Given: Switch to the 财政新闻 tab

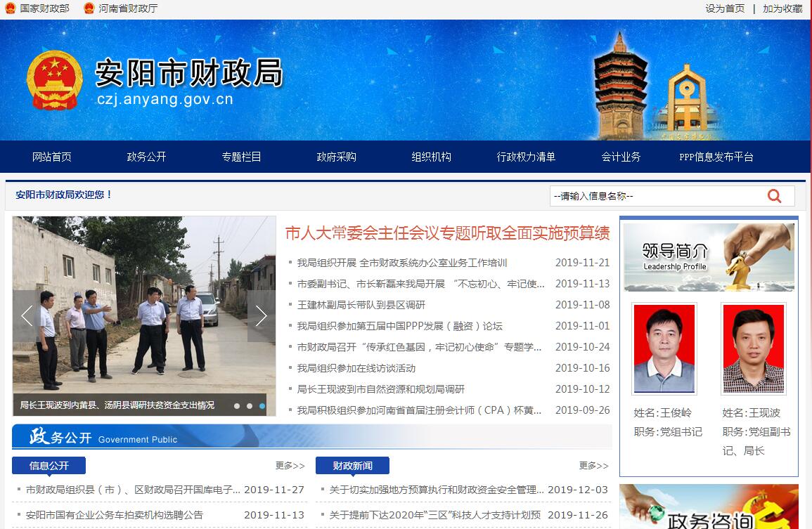Looking at the screenshot, I should point(352,466).
